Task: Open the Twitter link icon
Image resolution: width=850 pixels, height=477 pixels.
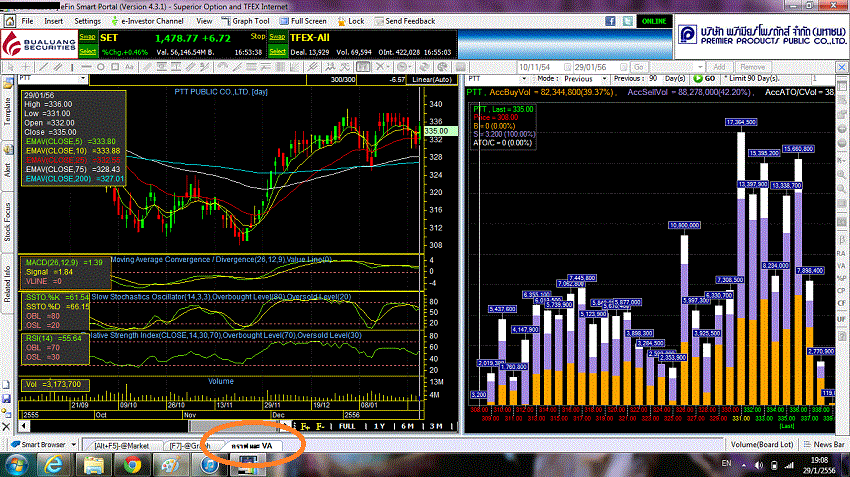Action: (x=627, y=21)
